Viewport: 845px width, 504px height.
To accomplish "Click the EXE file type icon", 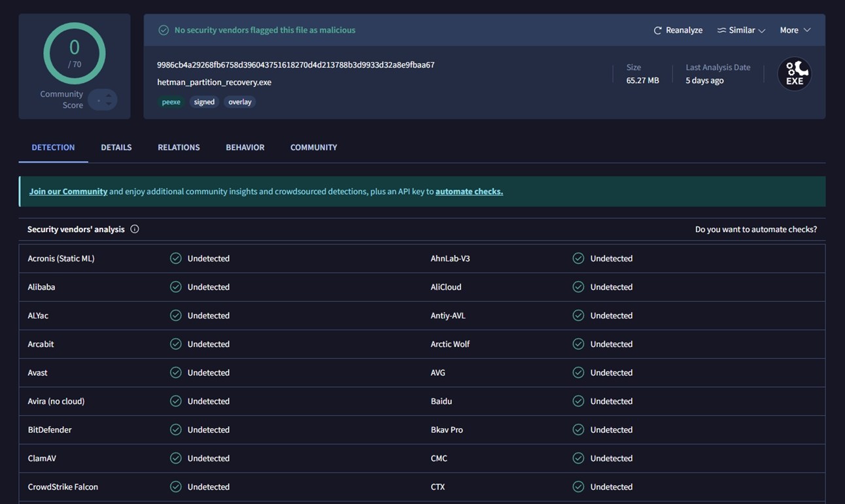I will click(x=794, y=73).
